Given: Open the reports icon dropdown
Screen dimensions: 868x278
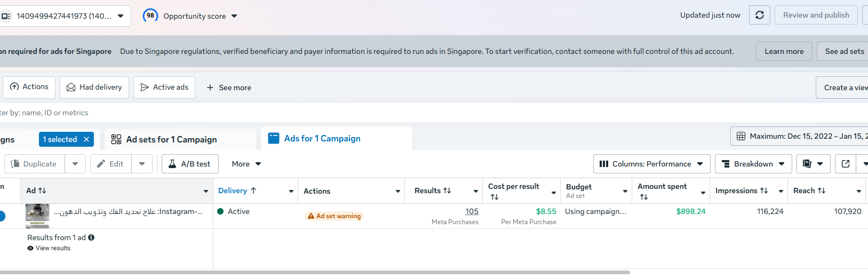Looking at the screenshot, I should pos(813,164).
